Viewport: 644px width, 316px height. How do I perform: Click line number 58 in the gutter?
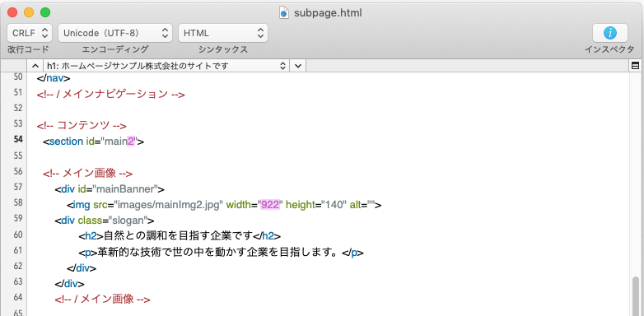click(x=17, y=202)
